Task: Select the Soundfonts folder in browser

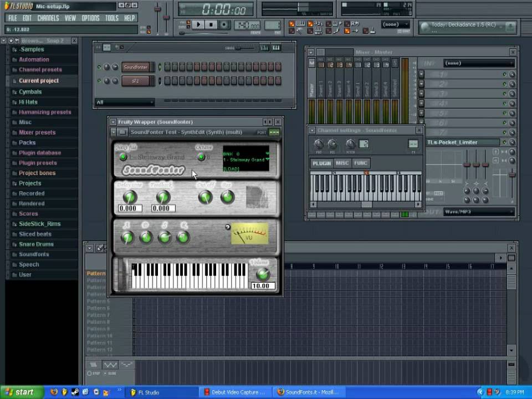Action: coord(34,254)
